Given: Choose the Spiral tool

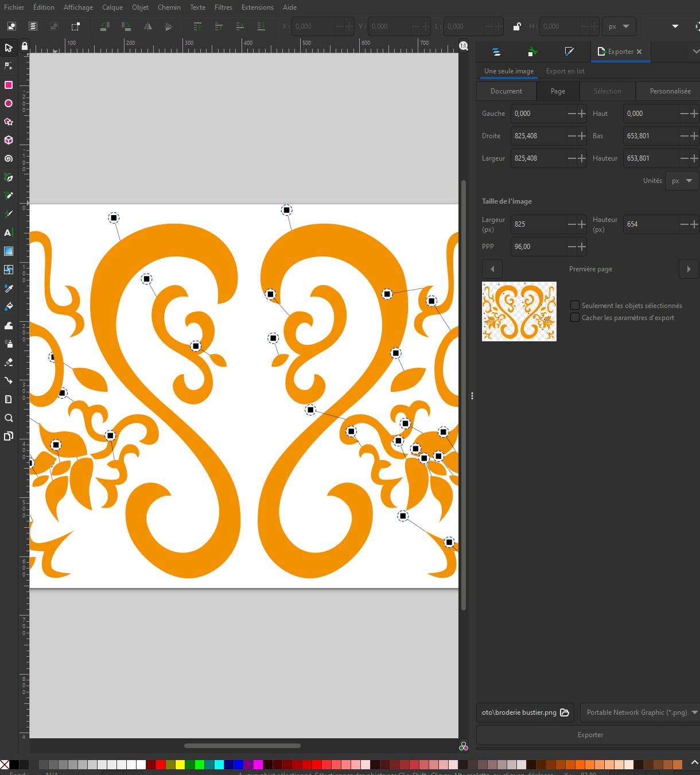Looking at the screenshot, I should click(9, 159).
